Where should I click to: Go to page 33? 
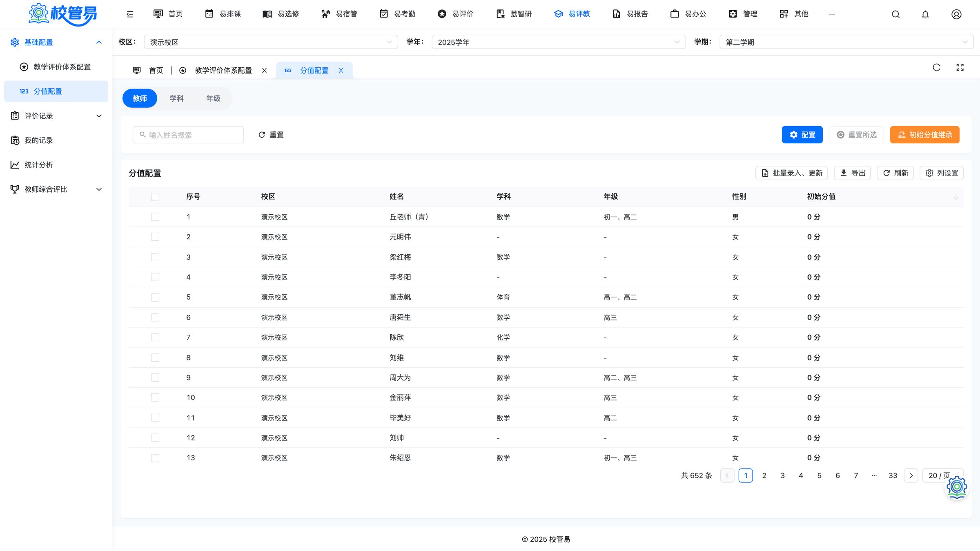893,475
